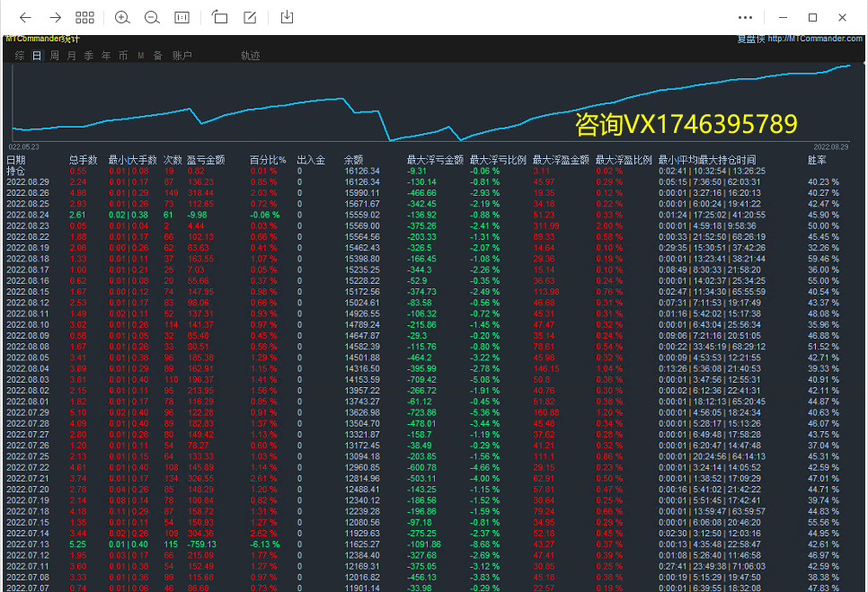Screen dimensions: 868x592
Task: Rotate the image with the rotate icon
Action: pos(220,17)
